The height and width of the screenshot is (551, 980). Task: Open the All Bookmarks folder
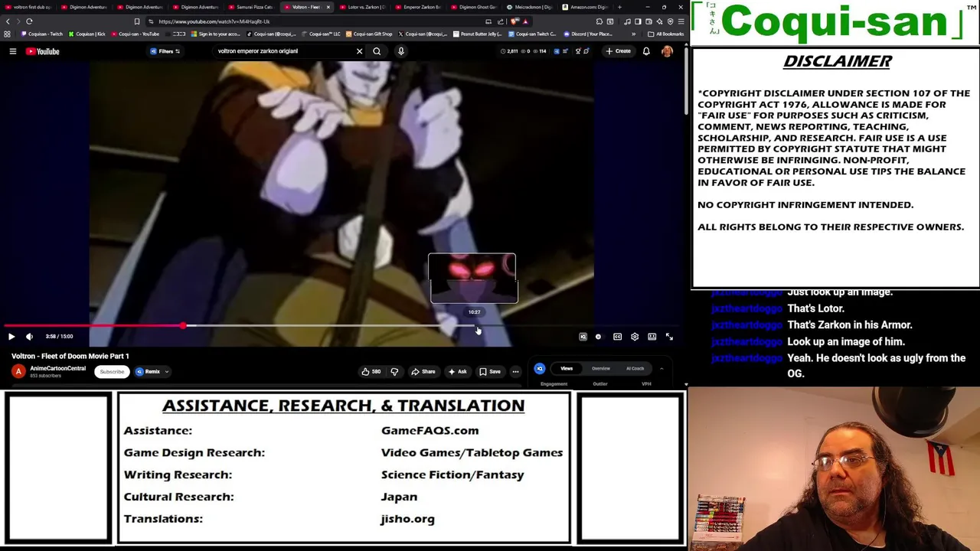pyautogui.click(x=665, y=34)
